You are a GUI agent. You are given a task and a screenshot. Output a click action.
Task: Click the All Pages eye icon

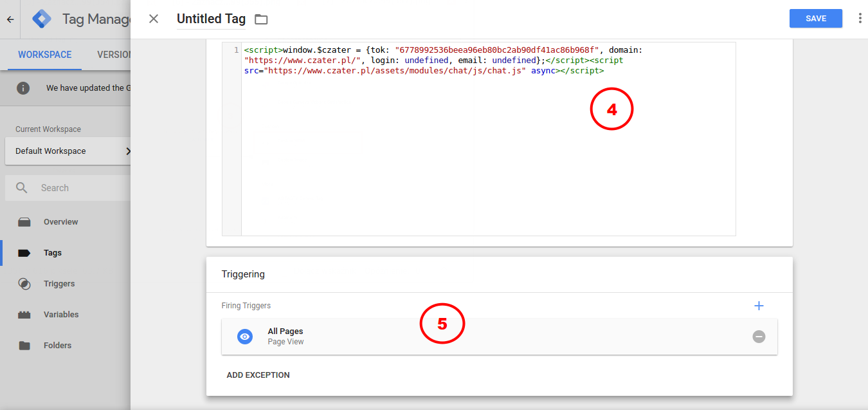click(x=245, y=337)
